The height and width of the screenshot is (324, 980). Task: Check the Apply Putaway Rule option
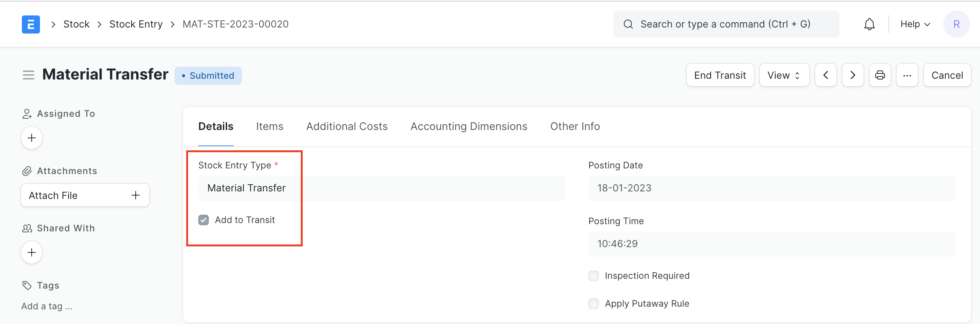point(594,303)
